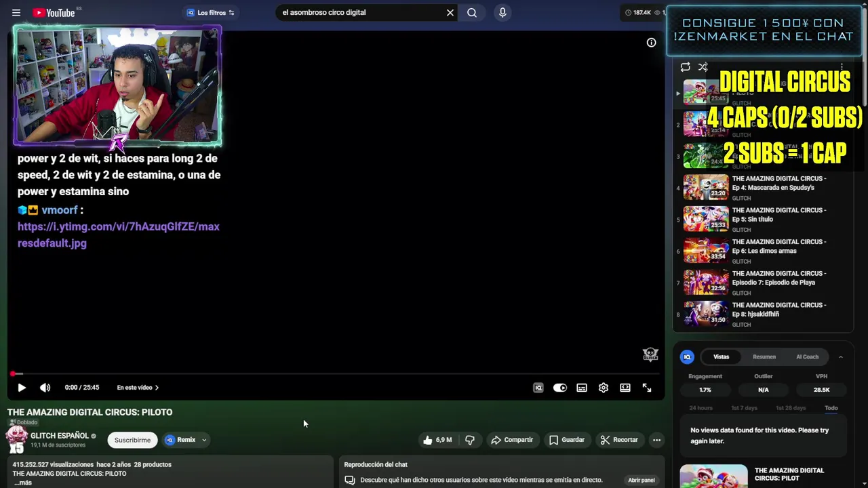Mute the video volume
868x488 pixels.
coord(45,388)
